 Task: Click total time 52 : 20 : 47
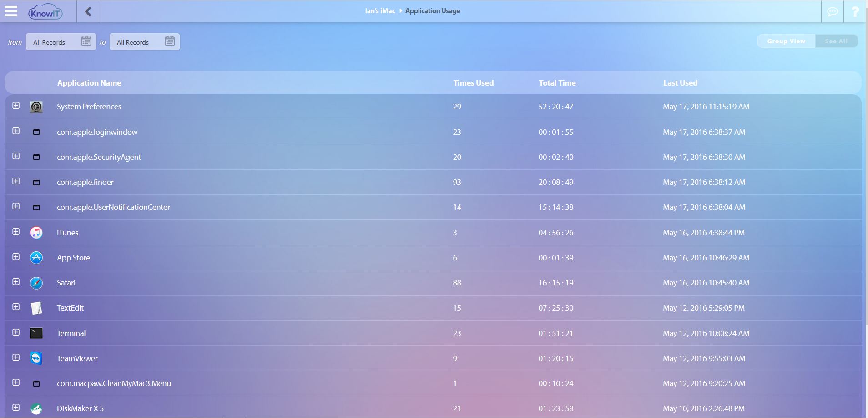click(x=556, y=107)
